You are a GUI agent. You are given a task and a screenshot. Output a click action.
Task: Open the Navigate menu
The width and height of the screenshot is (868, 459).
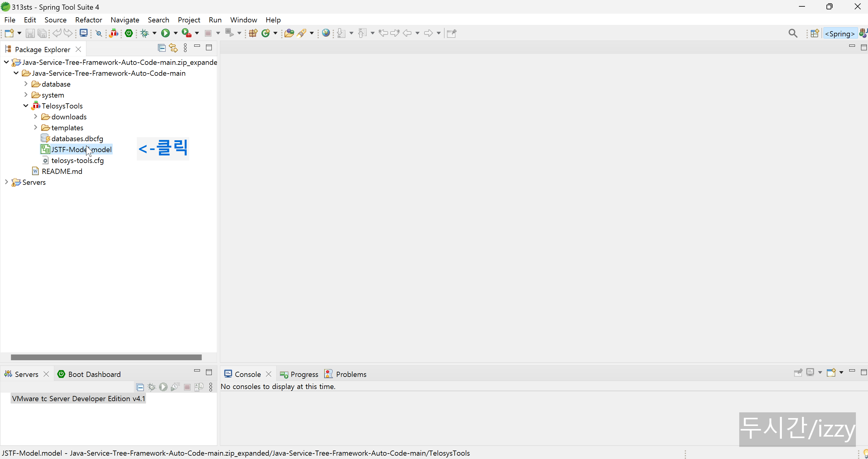pos(125,20)
